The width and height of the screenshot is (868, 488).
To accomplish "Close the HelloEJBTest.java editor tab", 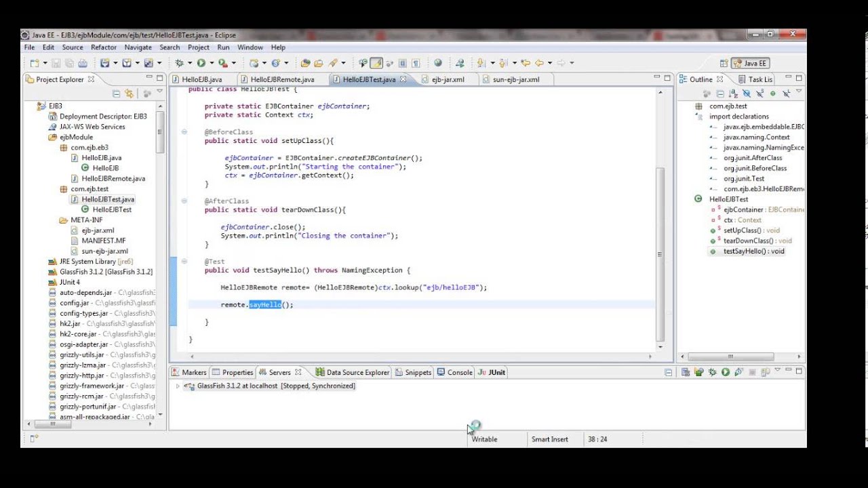I will pyautogui.click(x=403, y=79).
